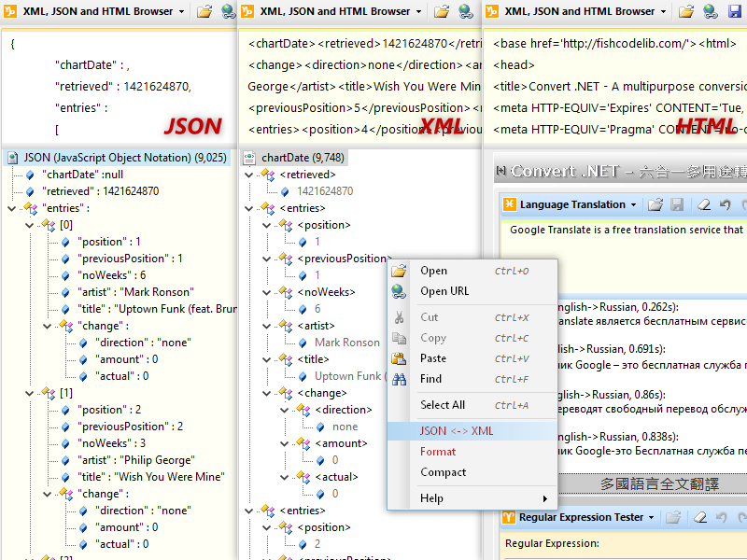Collapse the [1] node in JSON tree
Image resolution: width=747 pixels, height=560 pixels.
pos(30,393)
